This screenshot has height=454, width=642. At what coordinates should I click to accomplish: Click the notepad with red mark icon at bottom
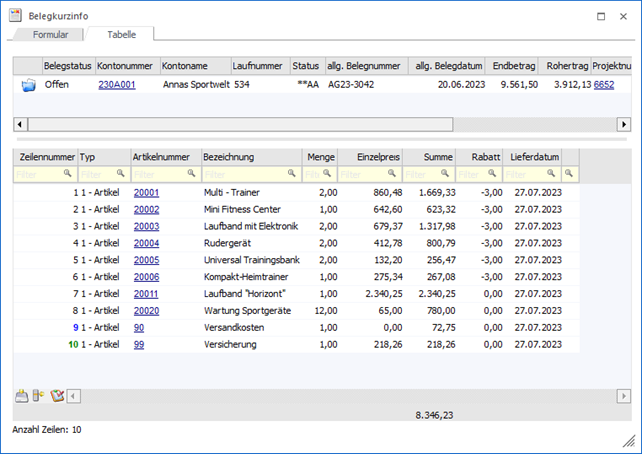click(x=58, y=395)
